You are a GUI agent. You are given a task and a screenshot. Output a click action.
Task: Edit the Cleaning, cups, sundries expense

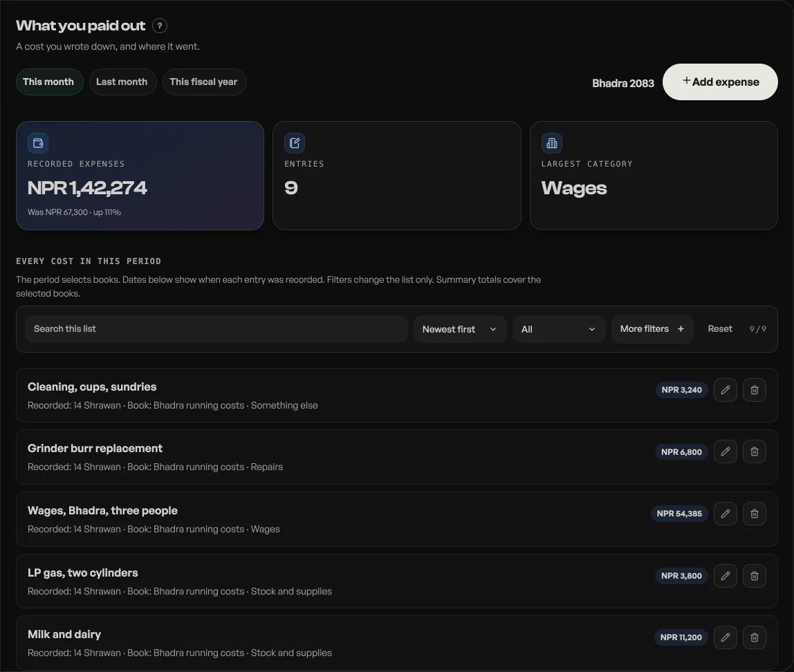pyautogui.click(x=725, y=390)
